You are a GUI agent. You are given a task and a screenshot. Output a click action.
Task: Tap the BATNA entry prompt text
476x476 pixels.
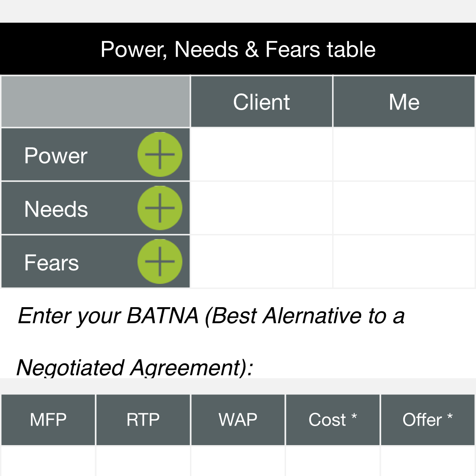coord(211,341)
